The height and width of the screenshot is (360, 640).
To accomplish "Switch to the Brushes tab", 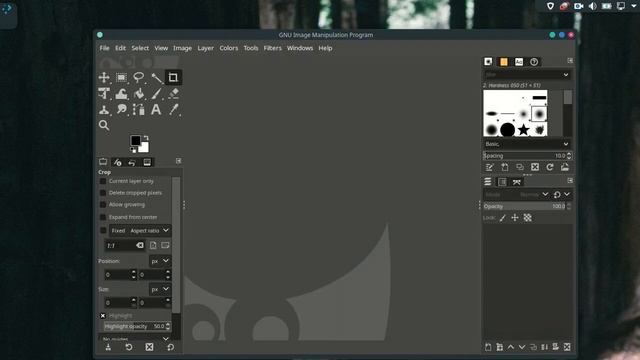I will [488, 62].
